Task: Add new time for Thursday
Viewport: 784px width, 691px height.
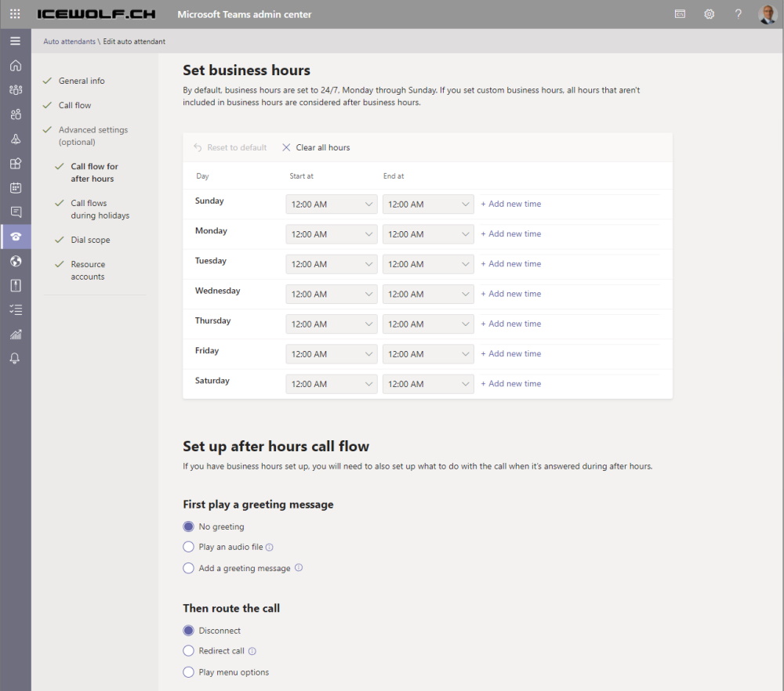Action: pos(510,324)
